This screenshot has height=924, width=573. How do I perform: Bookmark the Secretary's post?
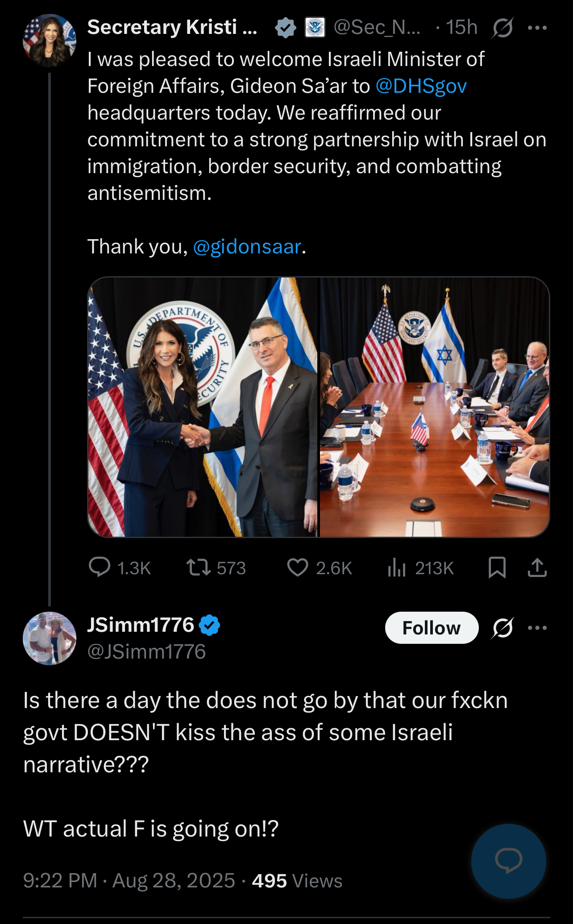click(497, 568)
